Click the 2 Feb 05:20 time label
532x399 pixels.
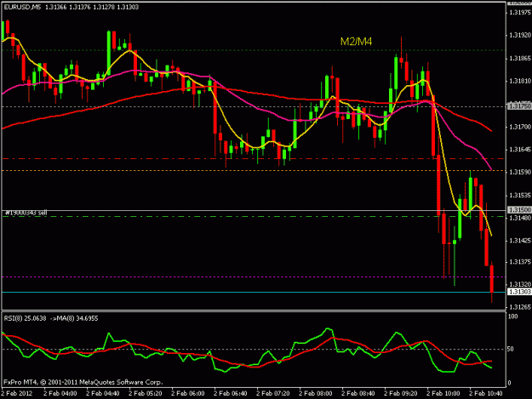pyautogui.click(x=146, y=393)
